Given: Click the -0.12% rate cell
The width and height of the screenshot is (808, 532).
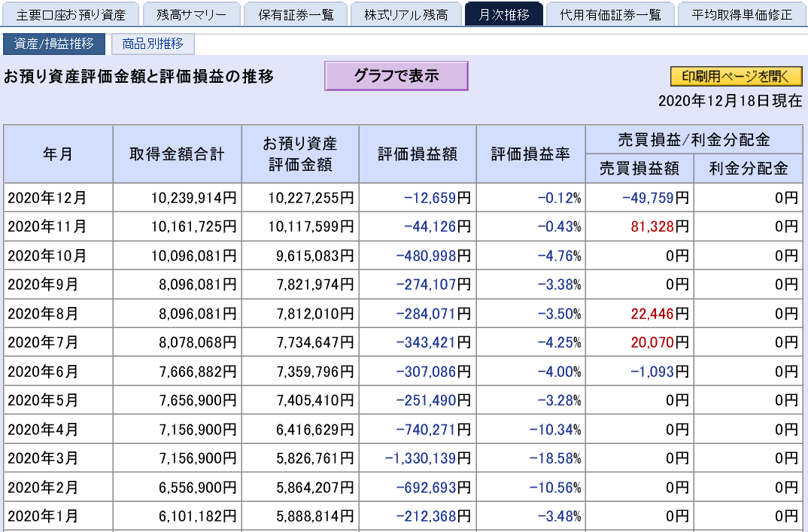Looking at the screenshot, I should tap(530, 197).
